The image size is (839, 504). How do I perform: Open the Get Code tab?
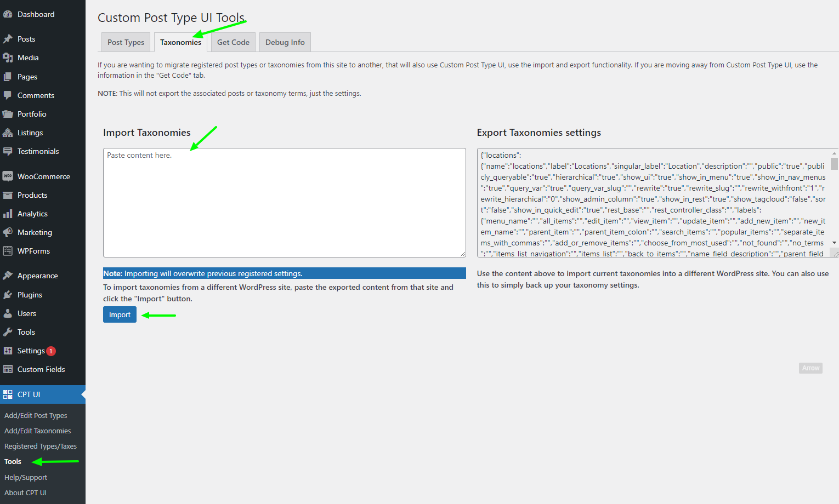coord(233,42)
